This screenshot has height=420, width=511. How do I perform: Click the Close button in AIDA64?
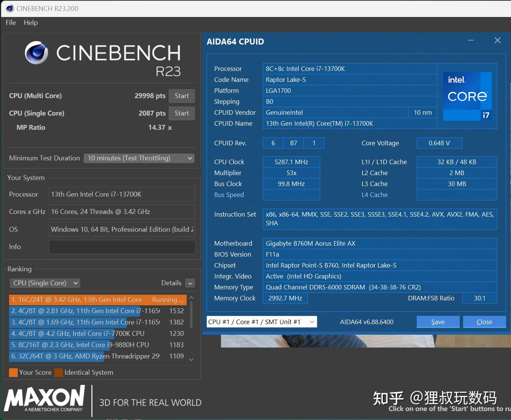click(x=484, y=322)
